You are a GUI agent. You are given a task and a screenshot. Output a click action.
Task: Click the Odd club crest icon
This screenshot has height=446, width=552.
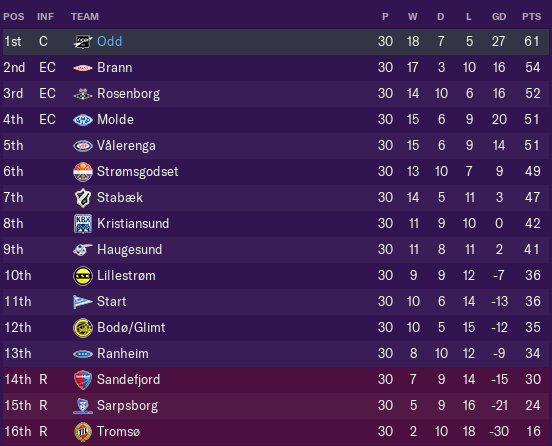83,42
